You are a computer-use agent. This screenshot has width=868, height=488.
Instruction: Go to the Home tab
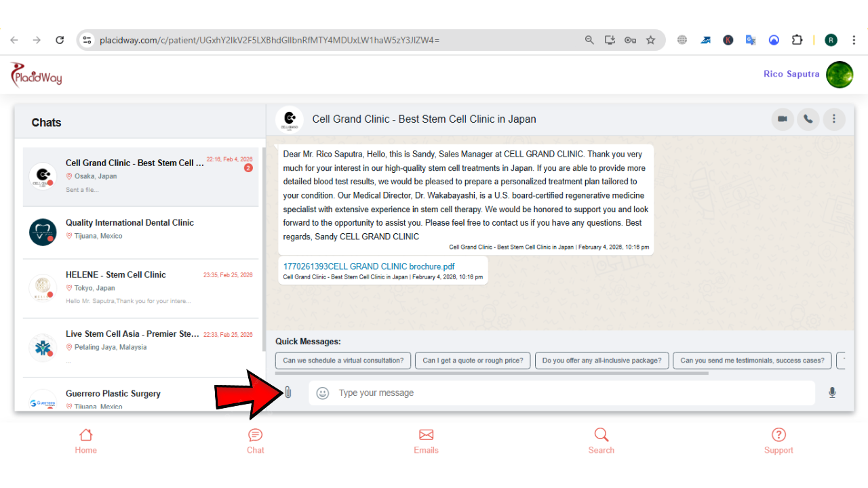point(85,441)
